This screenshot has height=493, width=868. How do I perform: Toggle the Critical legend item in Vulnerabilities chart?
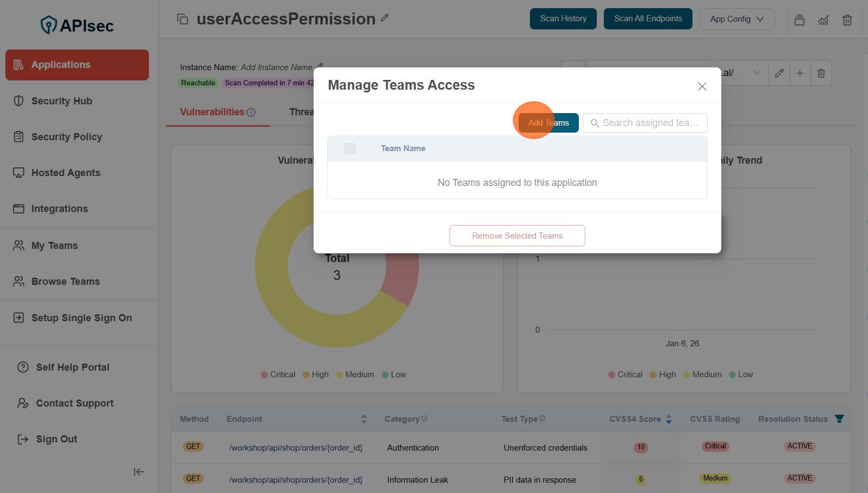(278, 375)
